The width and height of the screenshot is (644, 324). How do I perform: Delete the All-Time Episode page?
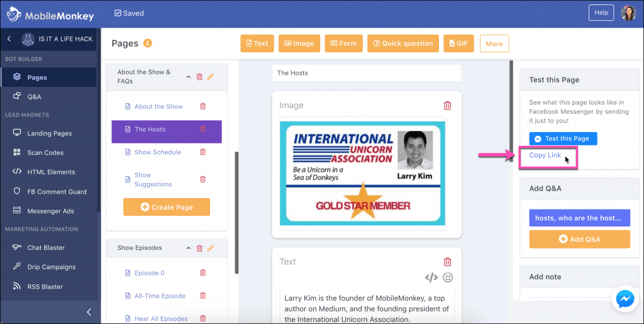(203, 296)
